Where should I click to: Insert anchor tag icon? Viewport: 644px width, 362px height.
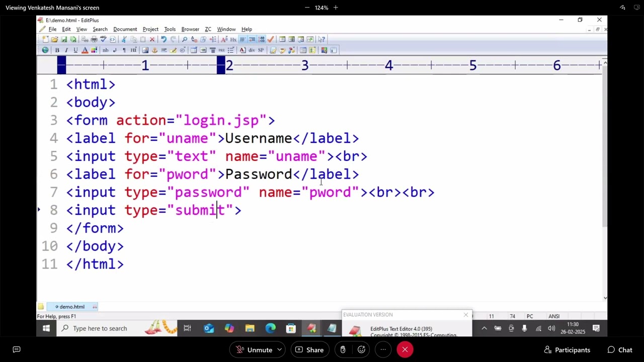[154, 50]
